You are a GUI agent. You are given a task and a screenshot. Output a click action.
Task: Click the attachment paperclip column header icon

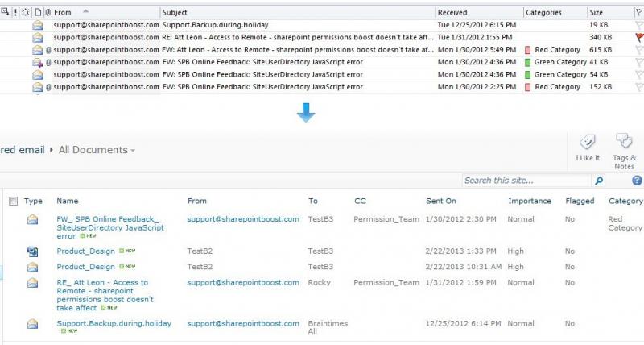(x=47, y=13)
